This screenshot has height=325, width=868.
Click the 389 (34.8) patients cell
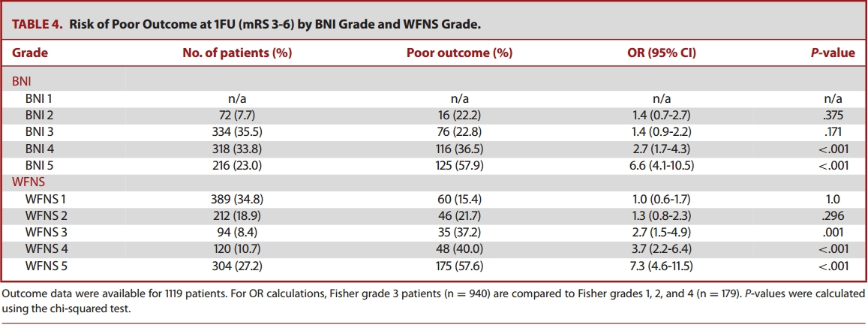click(x=237, y=199)
